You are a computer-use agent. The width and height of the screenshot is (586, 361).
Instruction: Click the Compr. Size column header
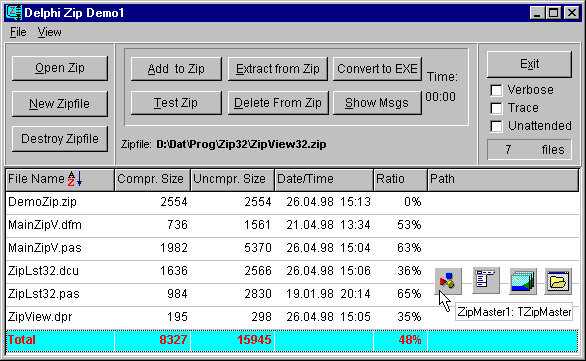(152, 179)
